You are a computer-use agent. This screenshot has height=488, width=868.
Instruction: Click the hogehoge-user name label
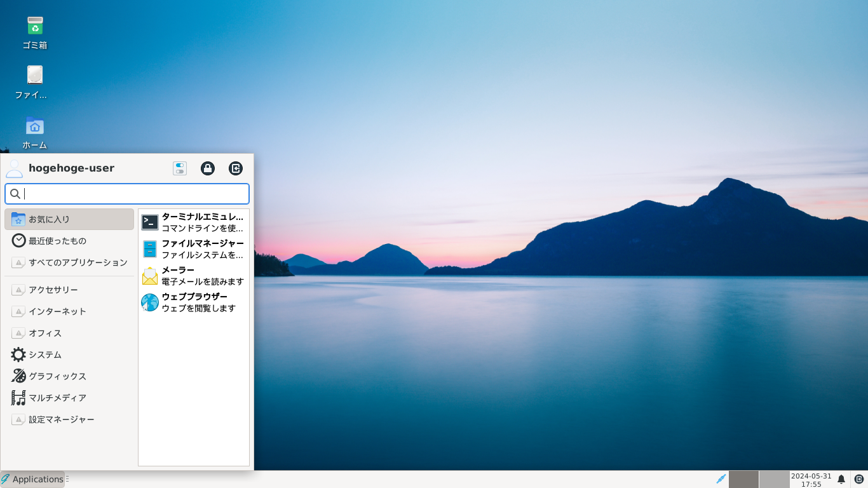click(71, 168)
